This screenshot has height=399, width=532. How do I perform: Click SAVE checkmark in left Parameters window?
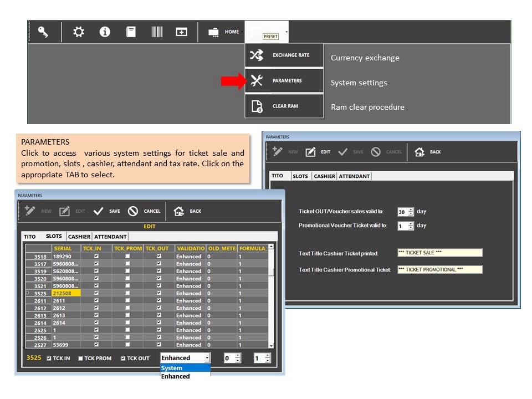(x=99, y=211)
